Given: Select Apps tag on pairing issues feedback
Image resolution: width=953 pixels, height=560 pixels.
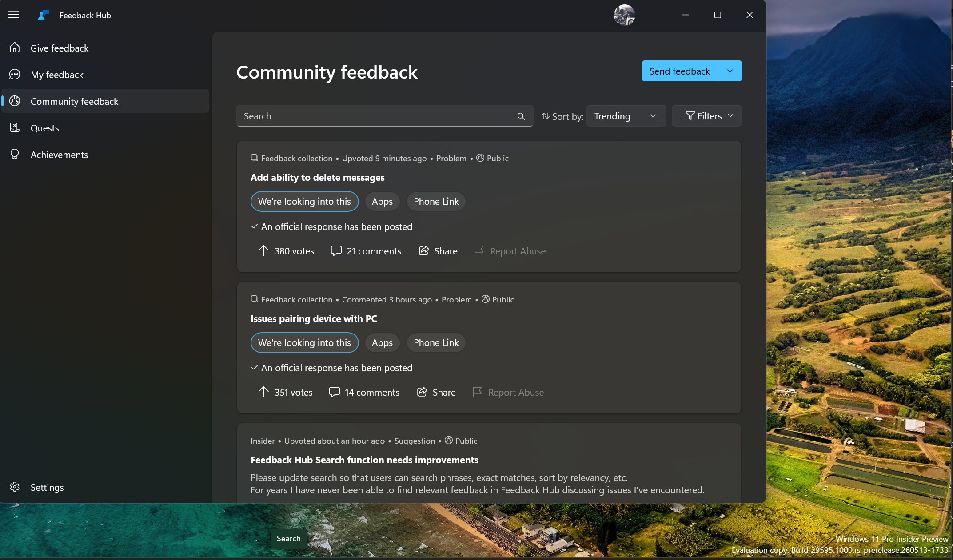Looking at the screenshot, I should [382, 343].
